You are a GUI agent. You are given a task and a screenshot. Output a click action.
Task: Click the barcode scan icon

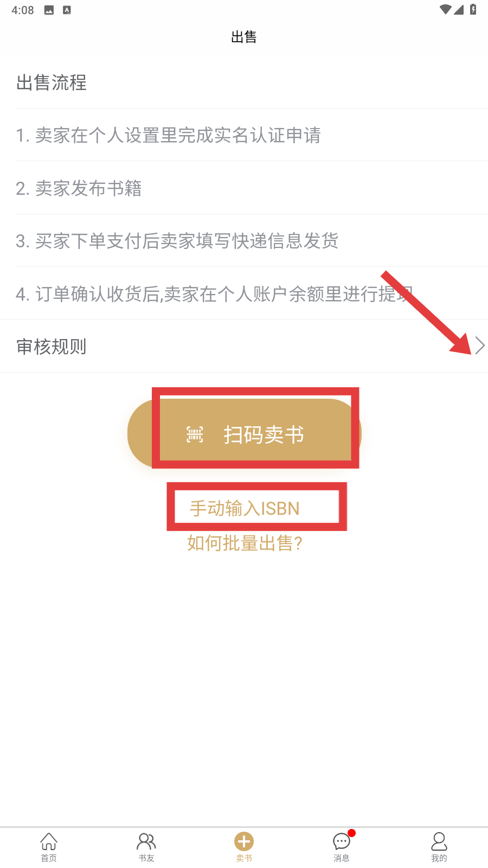[195, 435]
